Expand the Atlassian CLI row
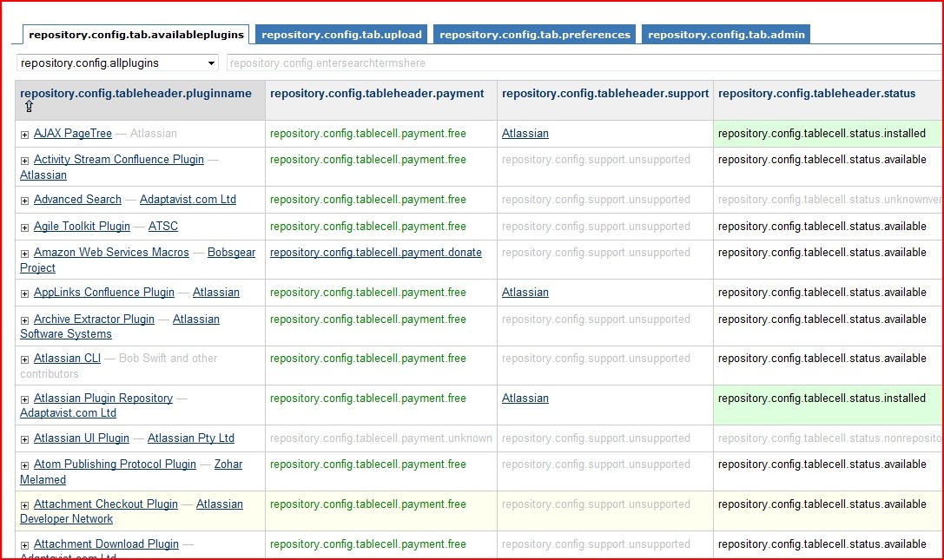944x560 pixels. (x=24, y=359)
